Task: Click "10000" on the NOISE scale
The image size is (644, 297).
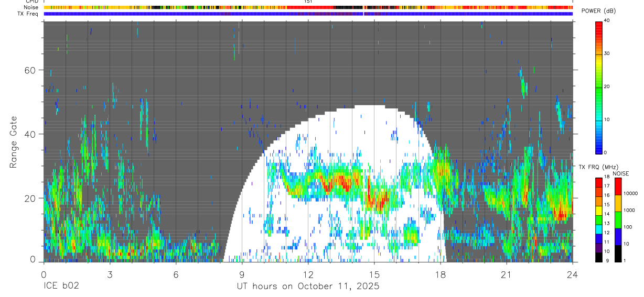Action: (630, 193)
